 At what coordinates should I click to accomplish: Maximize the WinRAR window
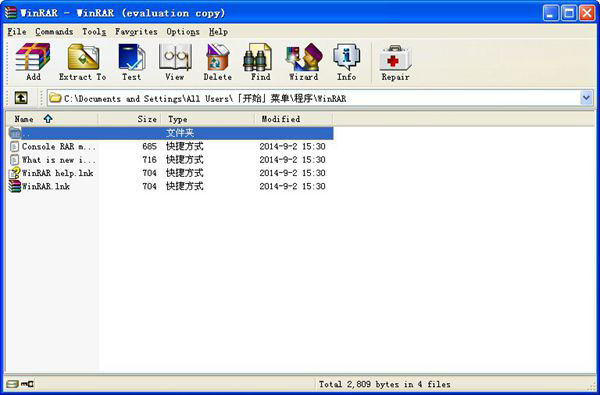[569, 13]
